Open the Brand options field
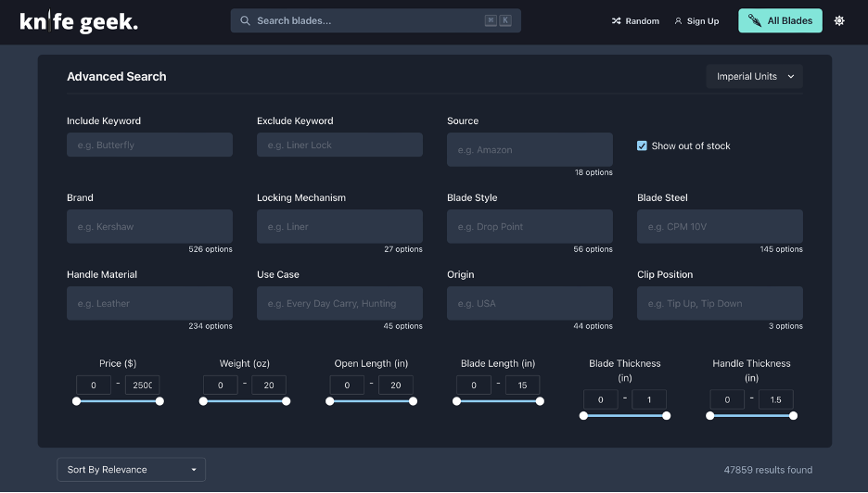Screen dimensions: 868x493 click(149, 226)
